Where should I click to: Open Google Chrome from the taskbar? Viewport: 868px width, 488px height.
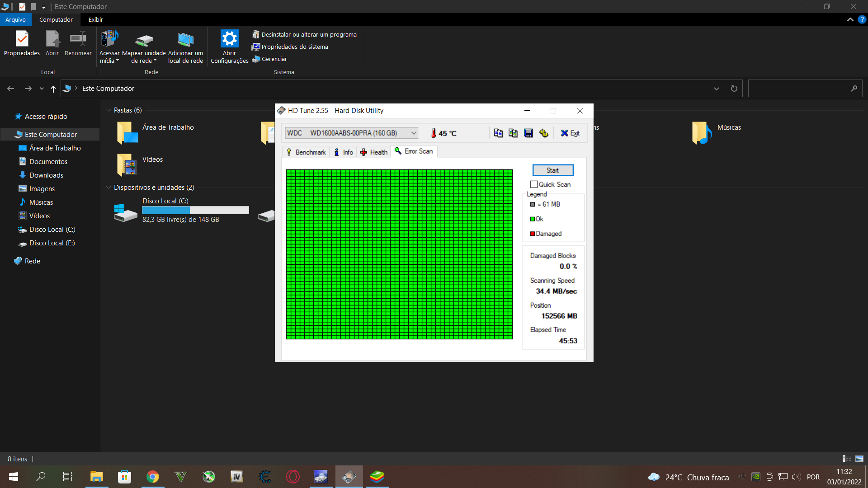153,477
